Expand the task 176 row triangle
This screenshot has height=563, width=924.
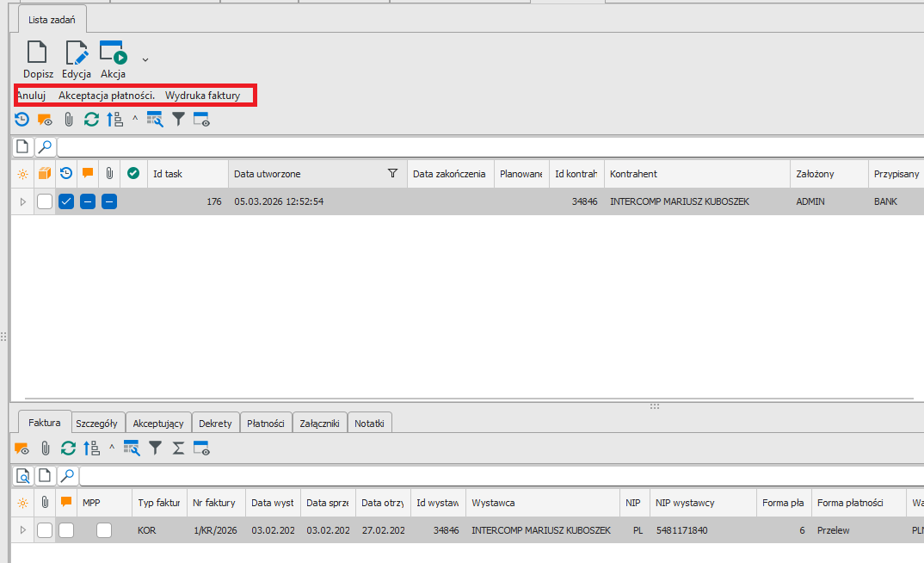[22, 201]
